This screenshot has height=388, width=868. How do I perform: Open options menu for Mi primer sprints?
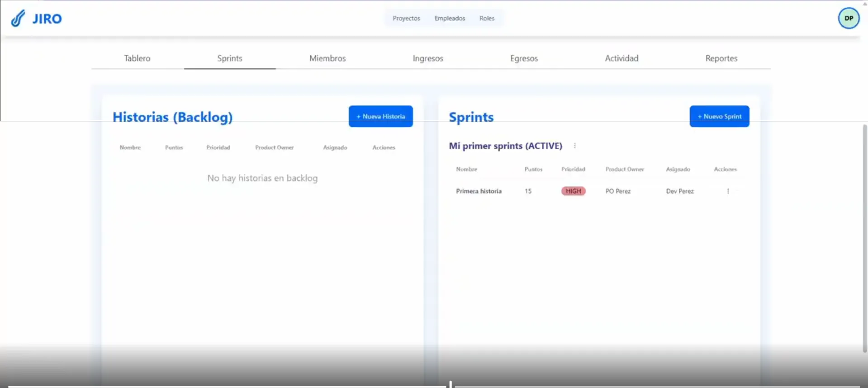[575, 146]
